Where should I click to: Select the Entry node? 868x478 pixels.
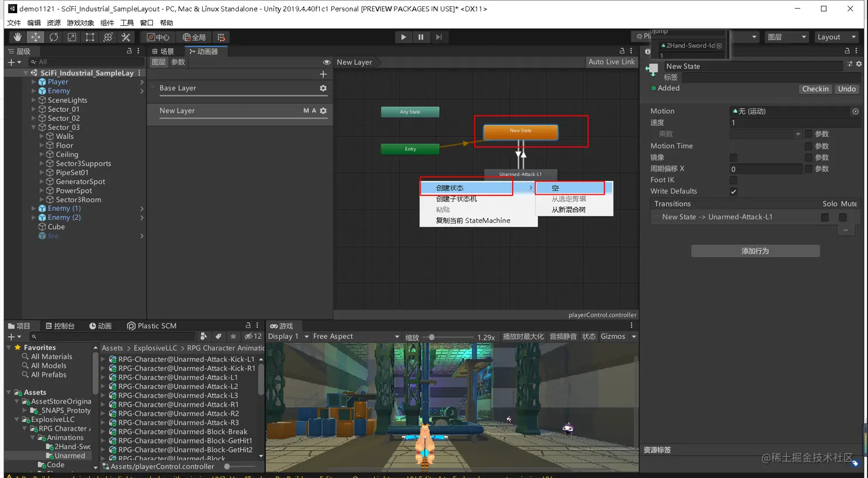point(410,149)
